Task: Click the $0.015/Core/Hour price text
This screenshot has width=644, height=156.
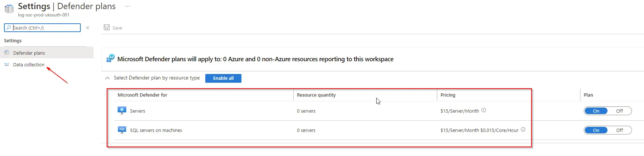Action: pyautogui.click(x=499, y=130)
